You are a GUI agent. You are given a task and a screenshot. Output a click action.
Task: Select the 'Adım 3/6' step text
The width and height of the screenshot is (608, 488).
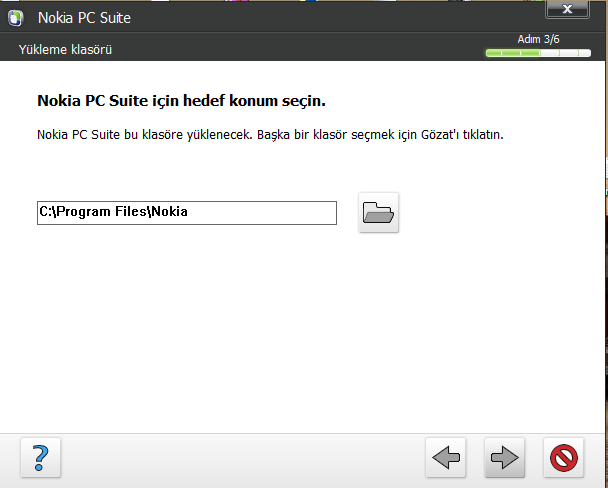click(538, 39)
